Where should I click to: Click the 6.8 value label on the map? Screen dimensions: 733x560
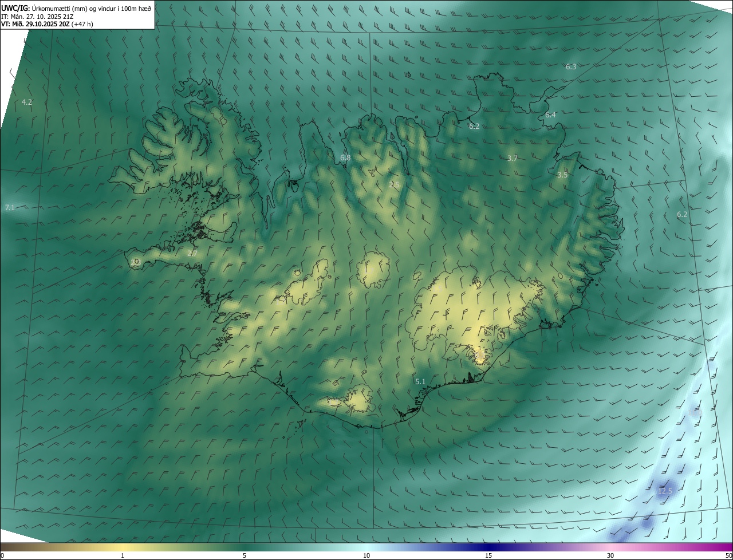tap(345, 157)
